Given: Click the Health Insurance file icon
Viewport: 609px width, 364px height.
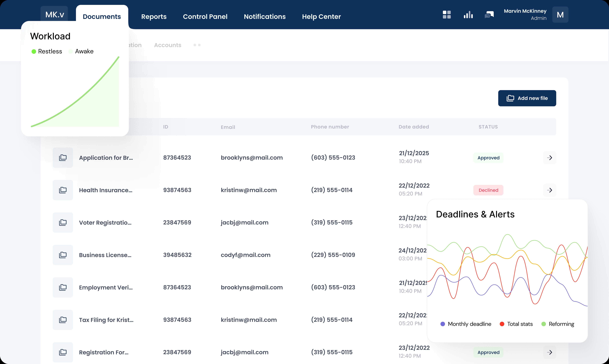Looking at the screenshot, I should 63,190.
